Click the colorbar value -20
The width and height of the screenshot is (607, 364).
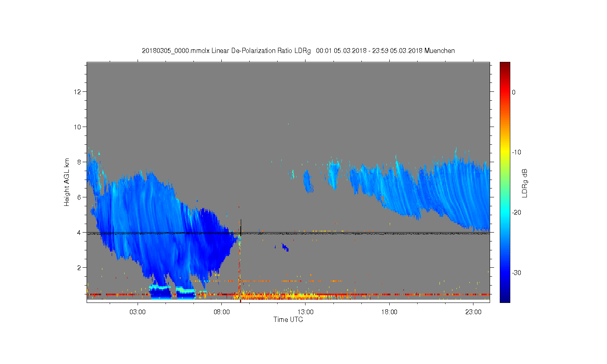click(516, 213)
